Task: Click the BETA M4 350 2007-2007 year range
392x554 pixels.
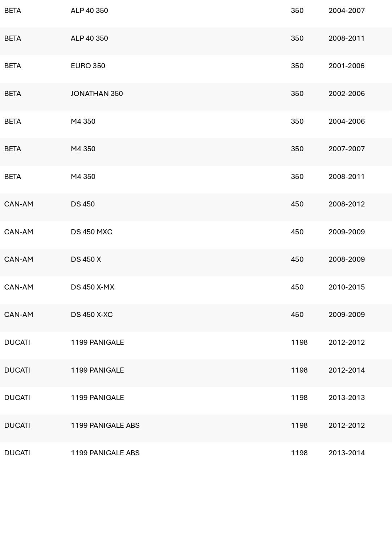Action: [347, 149]
